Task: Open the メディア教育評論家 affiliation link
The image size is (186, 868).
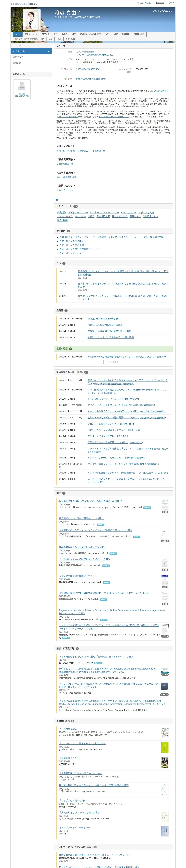Action: [85, 52]
